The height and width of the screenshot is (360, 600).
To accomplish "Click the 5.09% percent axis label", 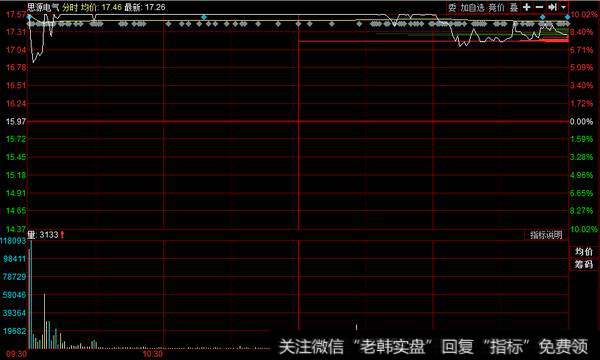I will pos(581,68).
